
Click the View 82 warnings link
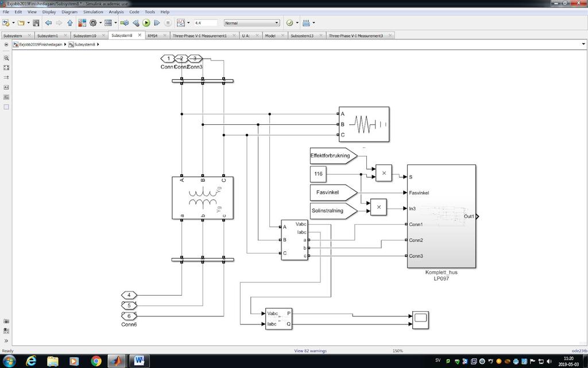point(310,351)
